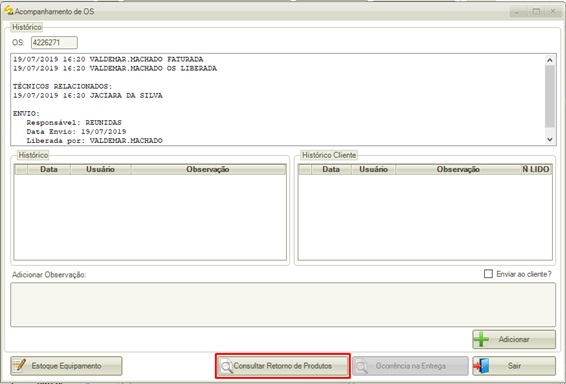This screenshot has height=384, width=566.
Task: Click the Responsável: REUNIDAS line
Action: pyautogui.click(x=74, y=122)
